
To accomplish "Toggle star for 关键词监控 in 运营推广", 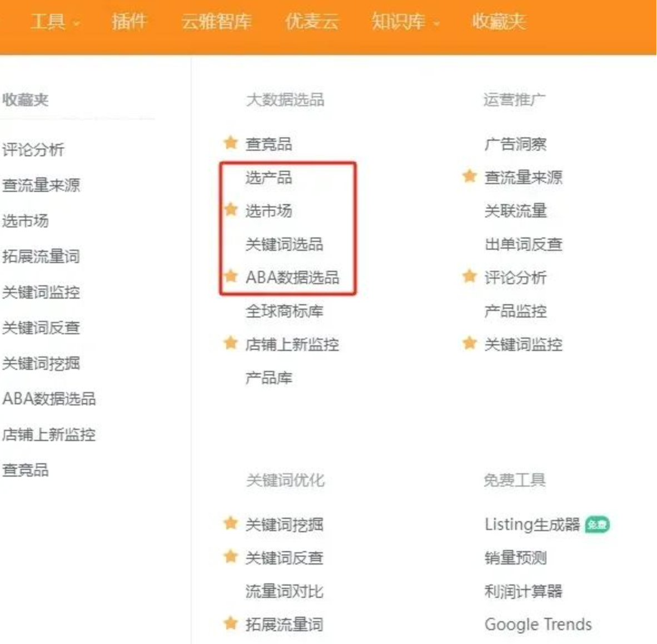I will click(470, 343).
